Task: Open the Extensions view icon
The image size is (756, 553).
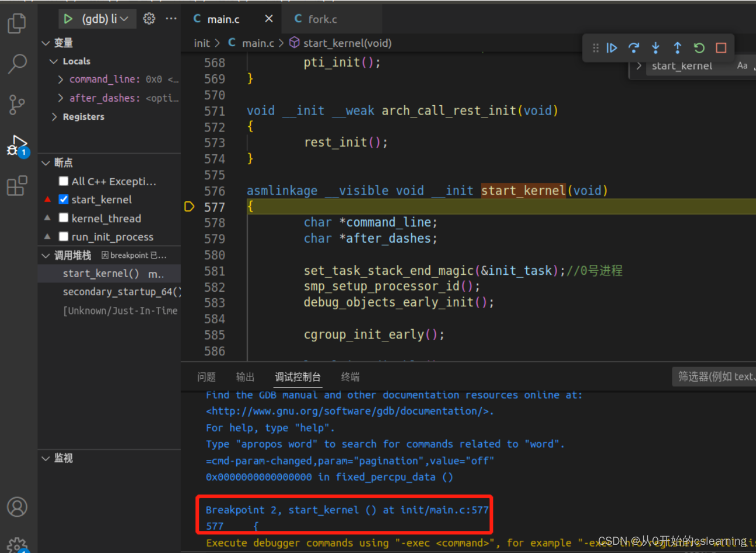Action: (x=17, y=184)
